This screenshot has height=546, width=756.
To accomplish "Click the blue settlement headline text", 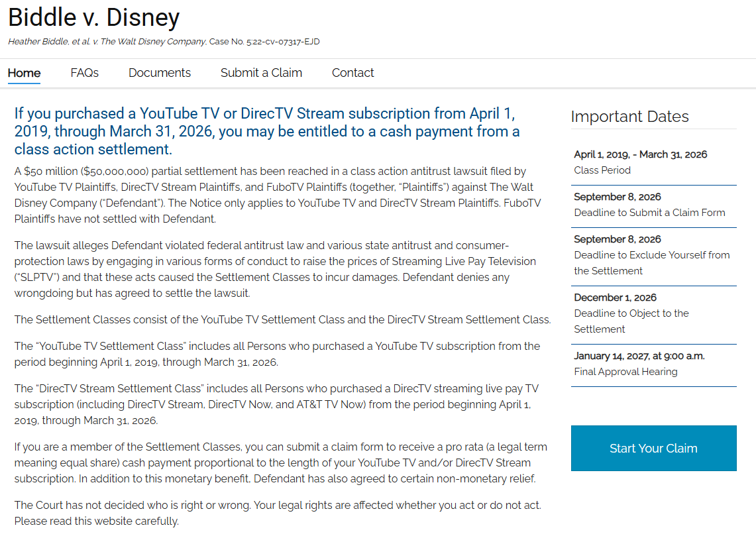I will pos(267,131).
